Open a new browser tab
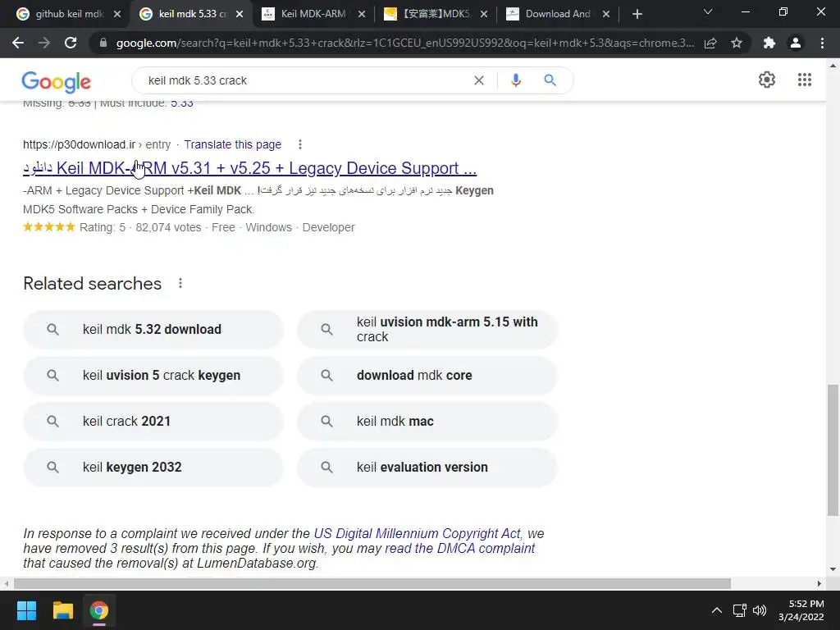The width and height of the screenshot is (840, 630). 637,15
